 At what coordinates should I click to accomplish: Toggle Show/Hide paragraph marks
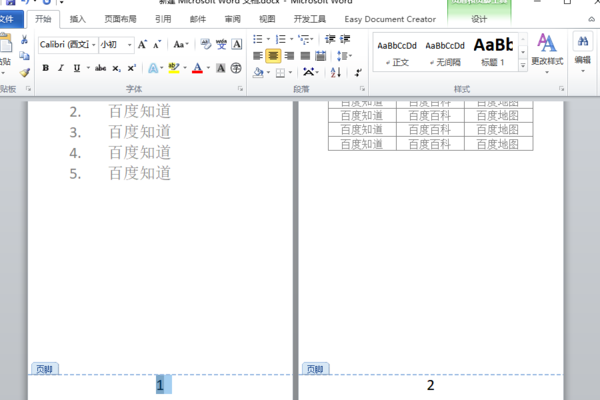358,72
